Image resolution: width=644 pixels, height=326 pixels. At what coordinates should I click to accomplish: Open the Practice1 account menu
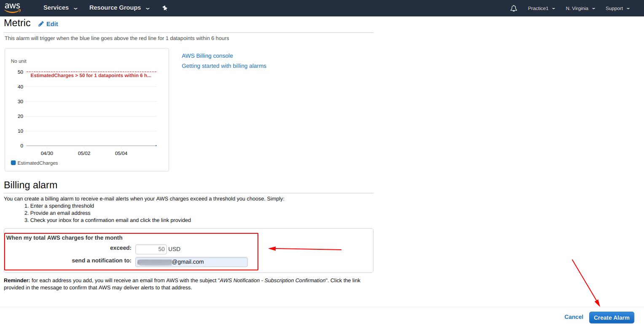click(541, 8)
